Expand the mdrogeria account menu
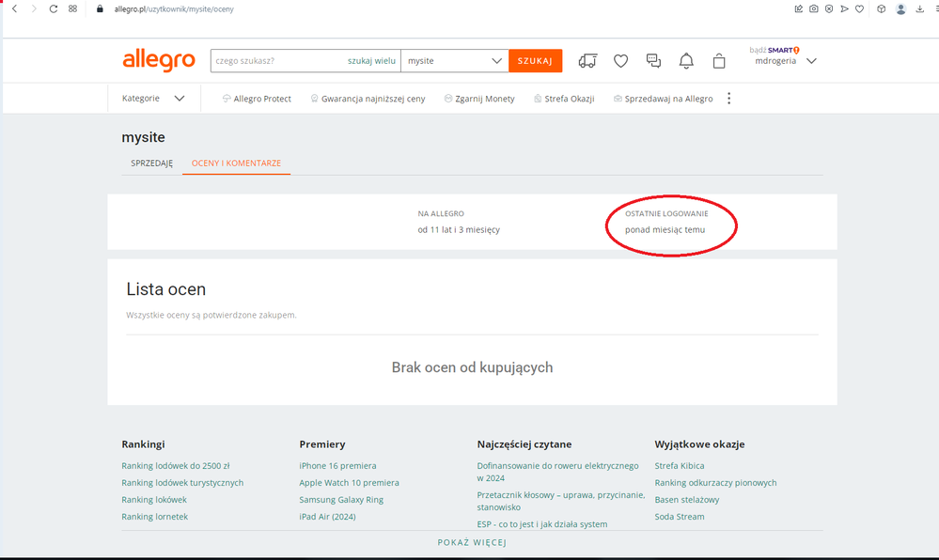 [x=785, y=61]
